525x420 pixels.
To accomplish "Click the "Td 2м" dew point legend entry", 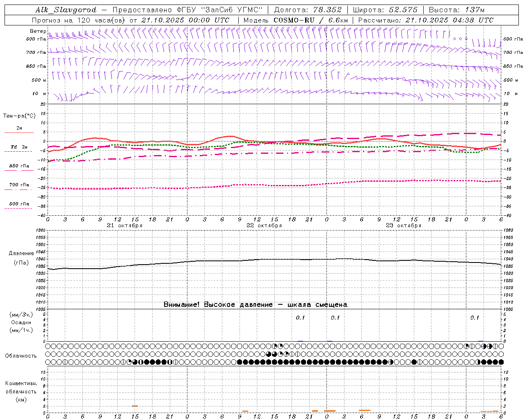I will pyautogui.click(x=19, y=147).
